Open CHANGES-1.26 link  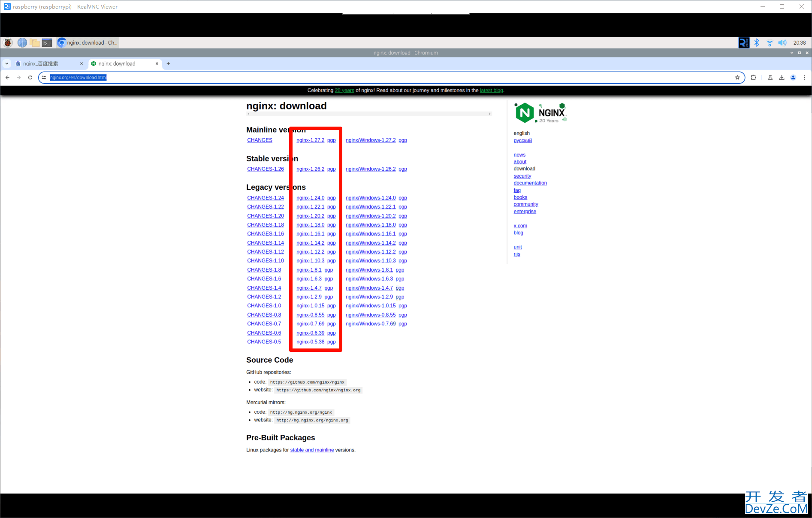tap(266, 169)
